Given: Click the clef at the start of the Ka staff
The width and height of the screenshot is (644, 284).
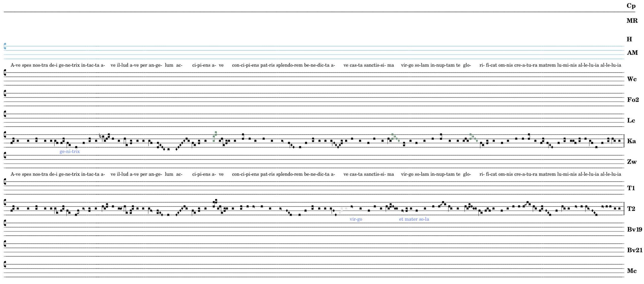Looking at the screenshot, I should [x=5, y=135].
